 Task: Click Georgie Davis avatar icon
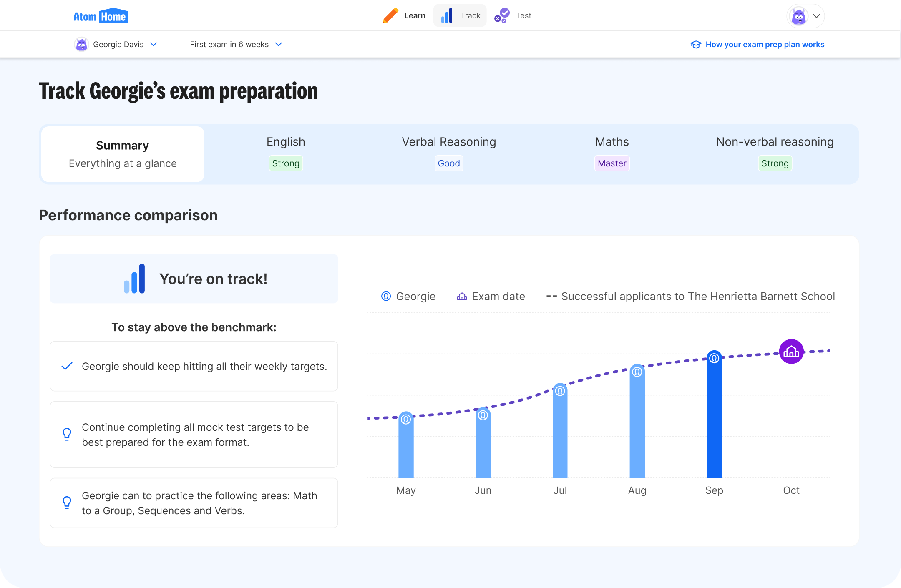pos(81,44)
